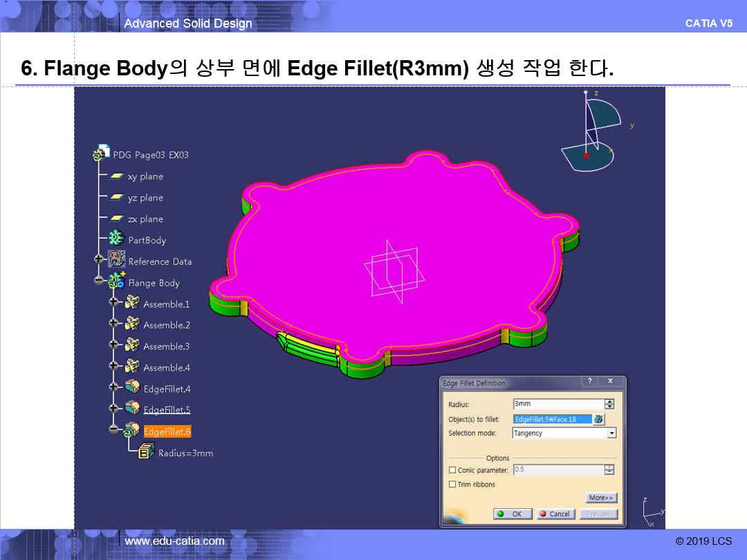Collapse the Flange Body node

(x=98, y=281)
